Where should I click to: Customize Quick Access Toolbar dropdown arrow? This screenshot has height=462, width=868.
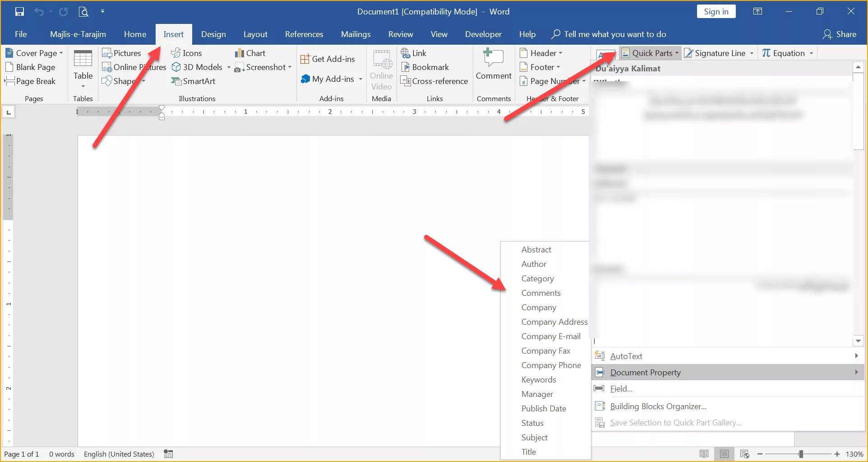(x=102, y=11)
